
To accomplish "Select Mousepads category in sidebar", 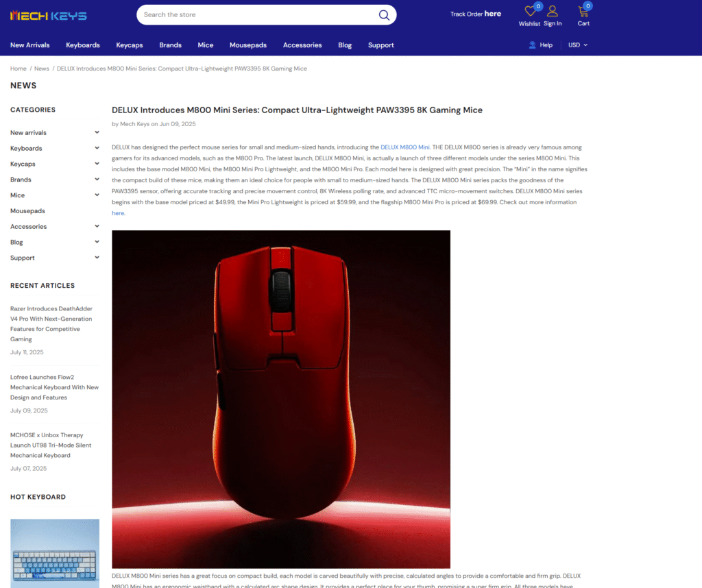I will coord(27,211).
